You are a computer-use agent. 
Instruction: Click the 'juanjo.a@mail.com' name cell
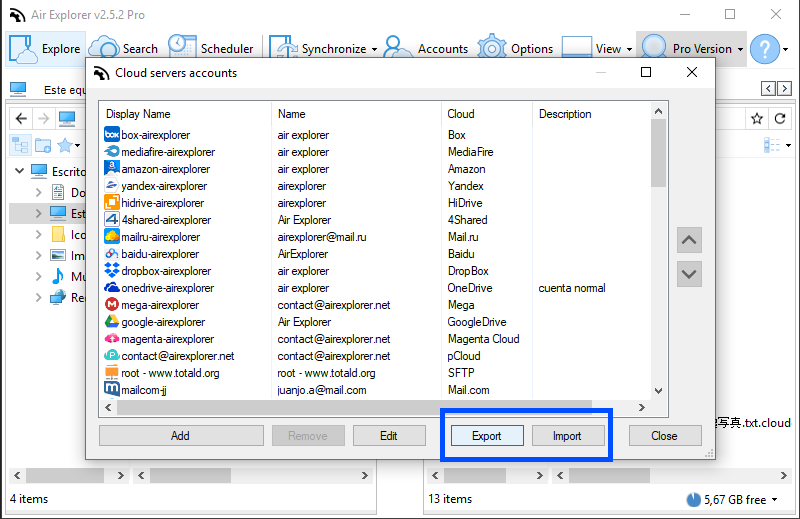point(322,390)
